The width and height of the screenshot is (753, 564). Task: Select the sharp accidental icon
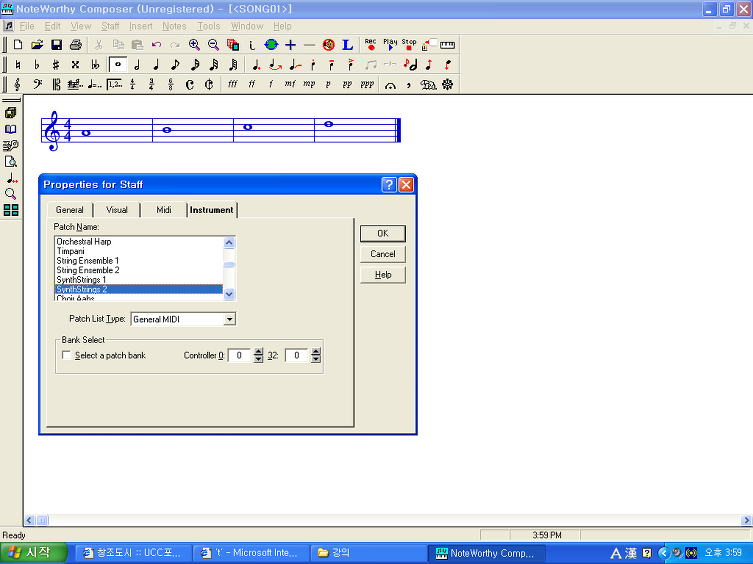click(x=56, y=64)
